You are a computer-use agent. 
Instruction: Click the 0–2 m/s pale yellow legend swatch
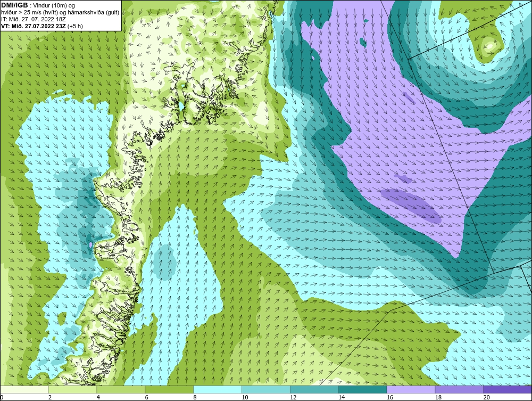pos(24,389)
